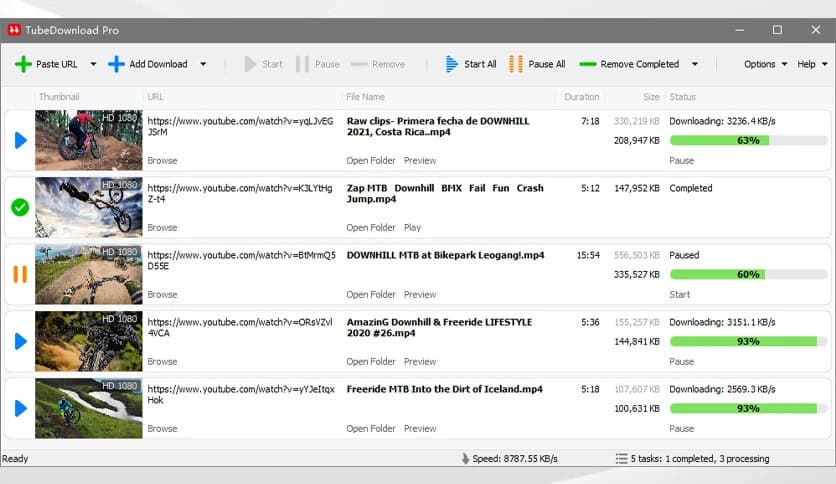836x484 pixels.
Task: Sort by the Status column header
Action: pos(682,96)
